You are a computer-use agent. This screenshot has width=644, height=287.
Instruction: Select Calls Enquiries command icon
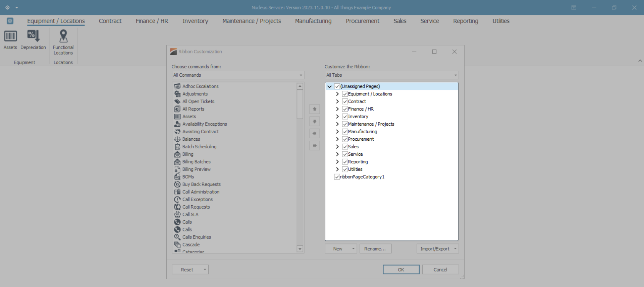tap(177, 237)
